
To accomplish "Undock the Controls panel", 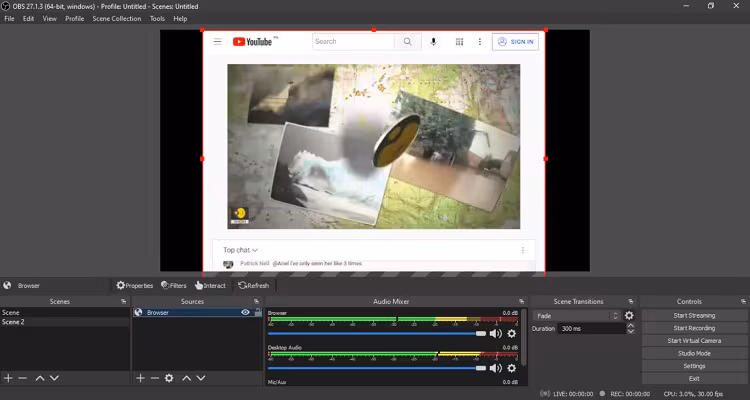I will [743, 301].
